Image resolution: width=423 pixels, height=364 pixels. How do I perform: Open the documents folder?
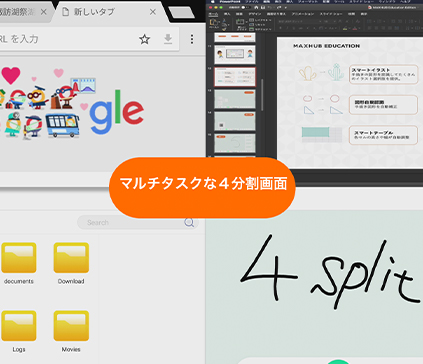[x=19, y=263]
